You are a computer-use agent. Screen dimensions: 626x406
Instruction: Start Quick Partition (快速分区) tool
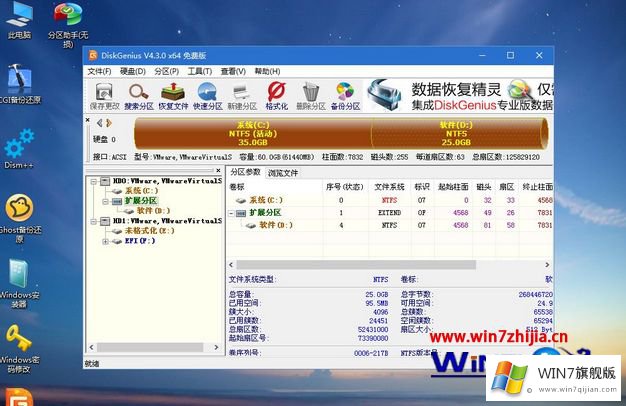click(x=208, y=96)
